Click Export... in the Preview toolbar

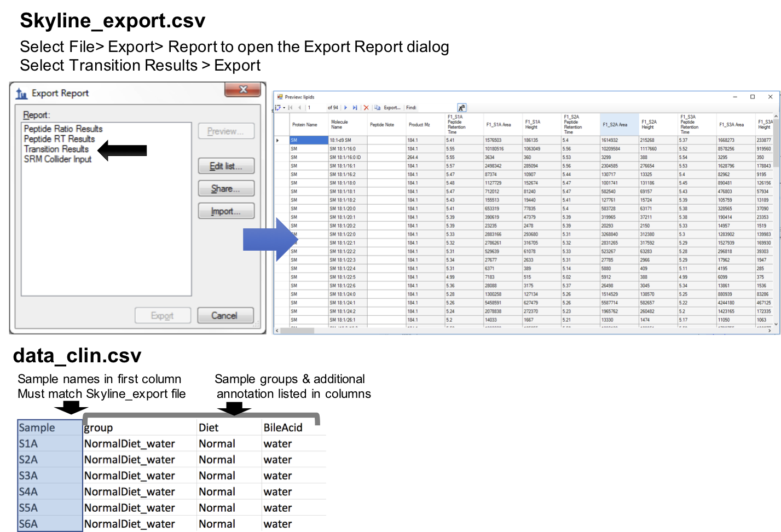click(392, 108)
